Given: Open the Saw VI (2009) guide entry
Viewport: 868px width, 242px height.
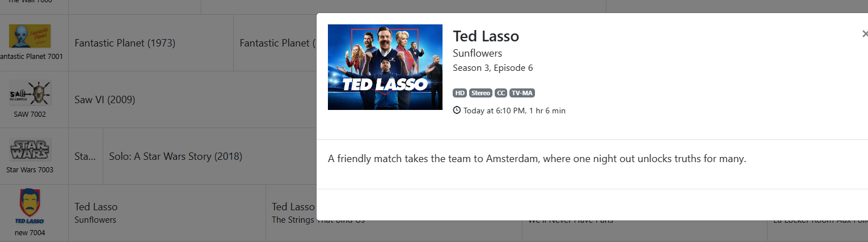Looking at the screenshot, I should [x=105, y=100].
